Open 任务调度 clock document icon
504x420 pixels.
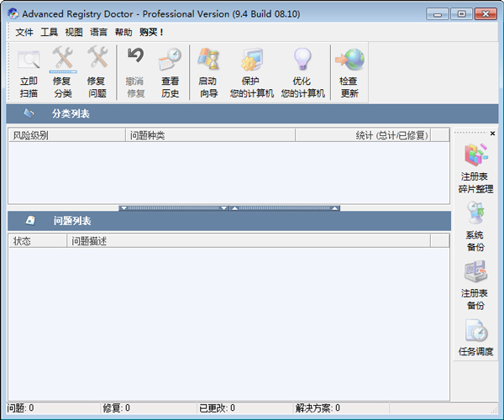(x=476, y=330)
